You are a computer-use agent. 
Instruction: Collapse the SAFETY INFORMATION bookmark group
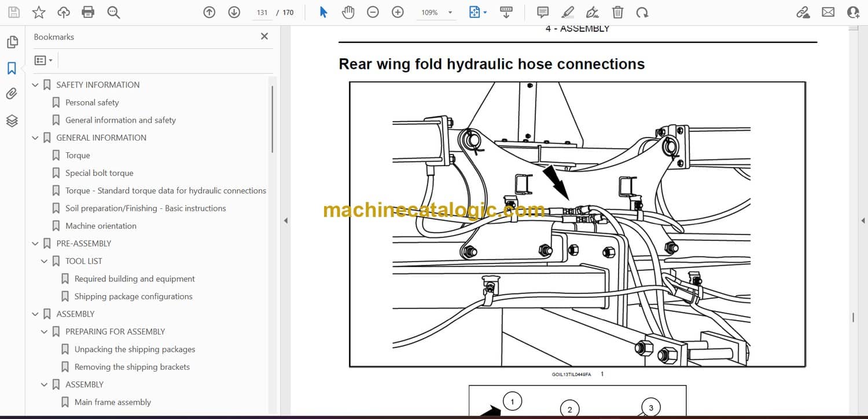pyautogui.click(x=35, y=85)
